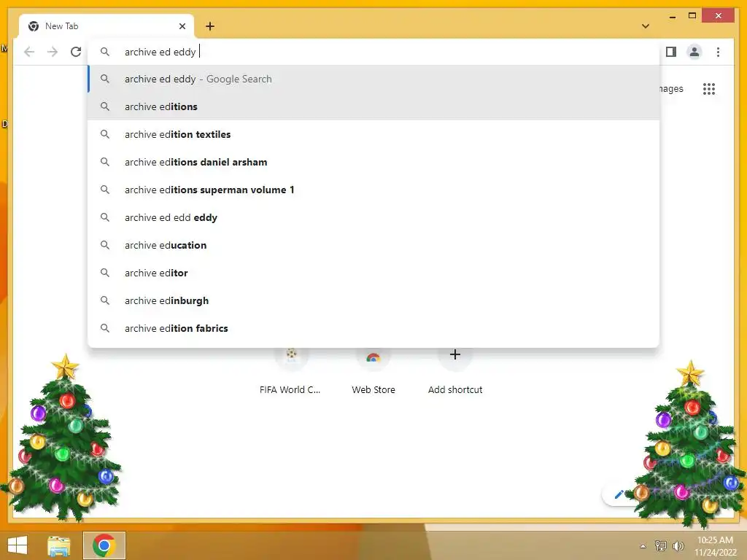Open the Windows Start button

18,545
